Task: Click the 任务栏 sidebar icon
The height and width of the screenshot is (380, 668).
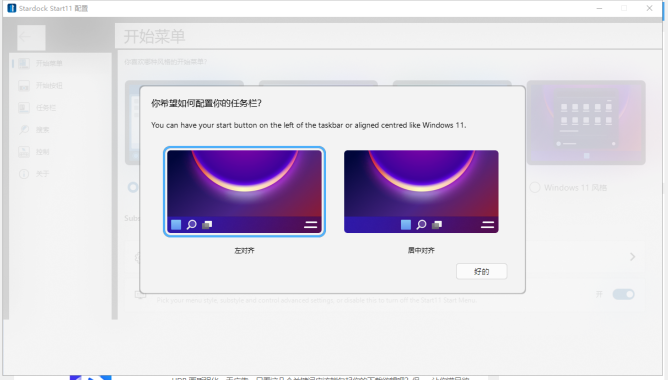Action: point(24,108)
